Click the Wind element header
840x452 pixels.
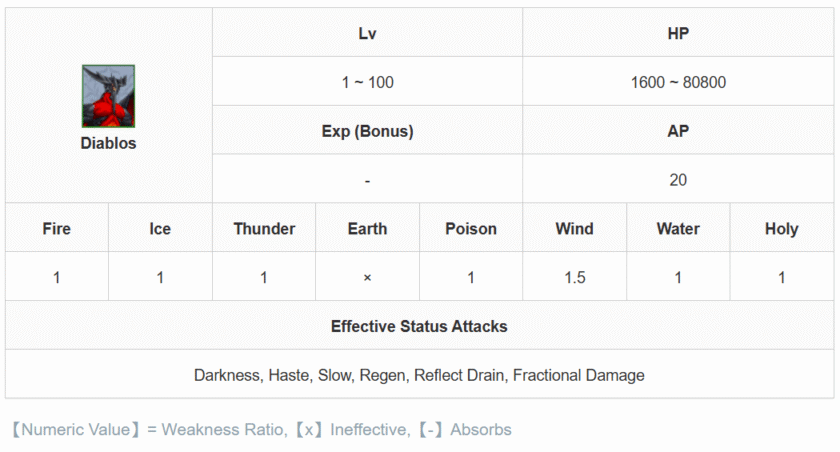tap(574, 229)
